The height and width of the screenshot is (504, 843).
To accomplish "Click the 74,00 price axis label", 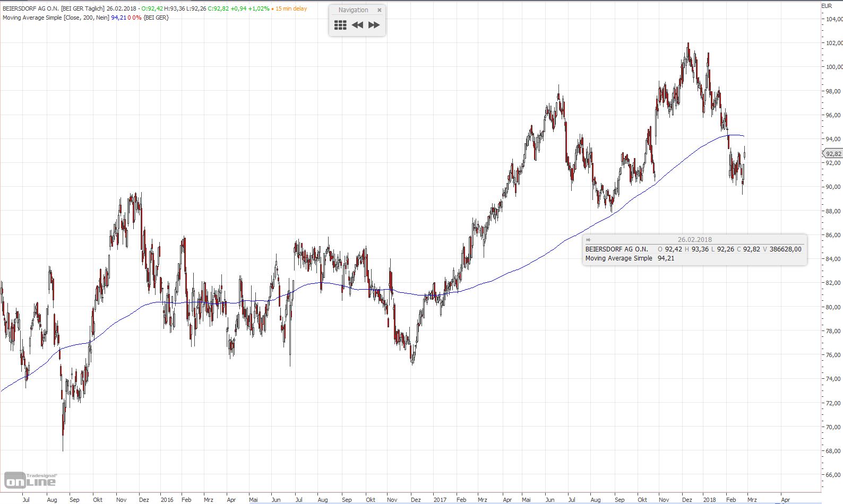I will [x=833, y=379].
